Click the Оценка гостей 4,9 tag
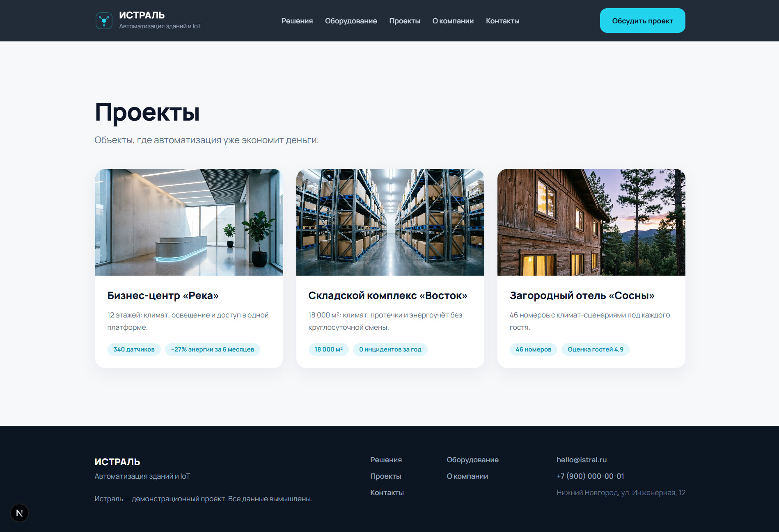This screenshot has height=532, width=779. tap(596, 349)
